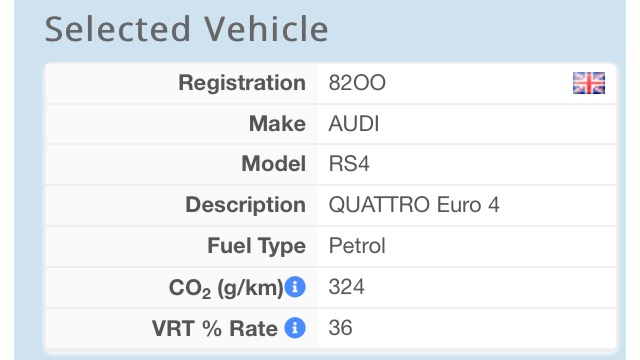
Task: Select the registration value 82OO
Action: (357, 83)
